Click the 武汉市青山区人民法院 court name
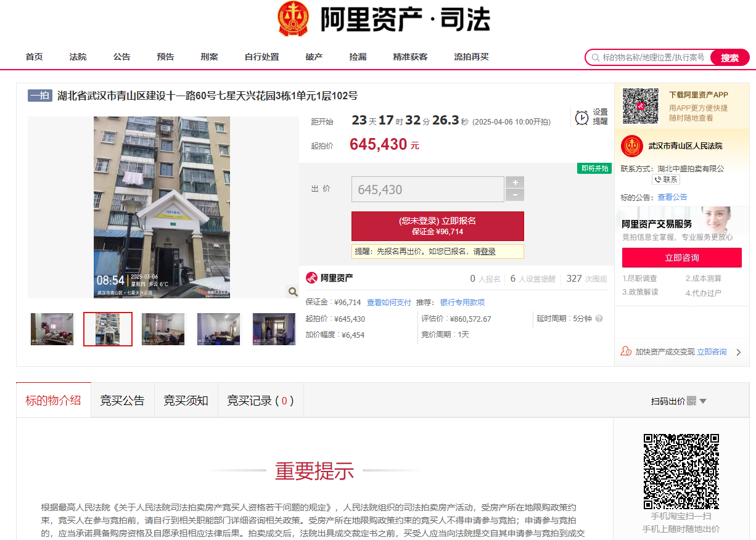This screenshot has width=756, height=540. [685, 146]
